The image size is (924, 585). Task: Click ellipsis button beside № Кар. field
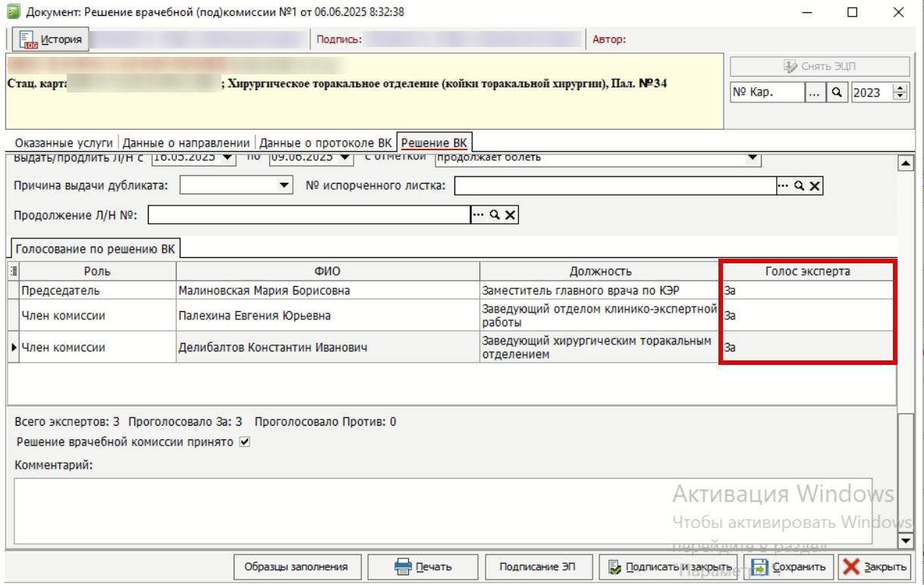(x=815, y=93)
